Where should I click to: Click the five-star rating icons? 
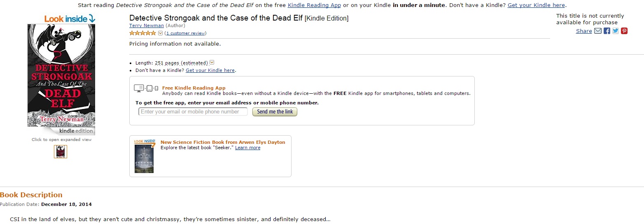click(x=142, y=33)
